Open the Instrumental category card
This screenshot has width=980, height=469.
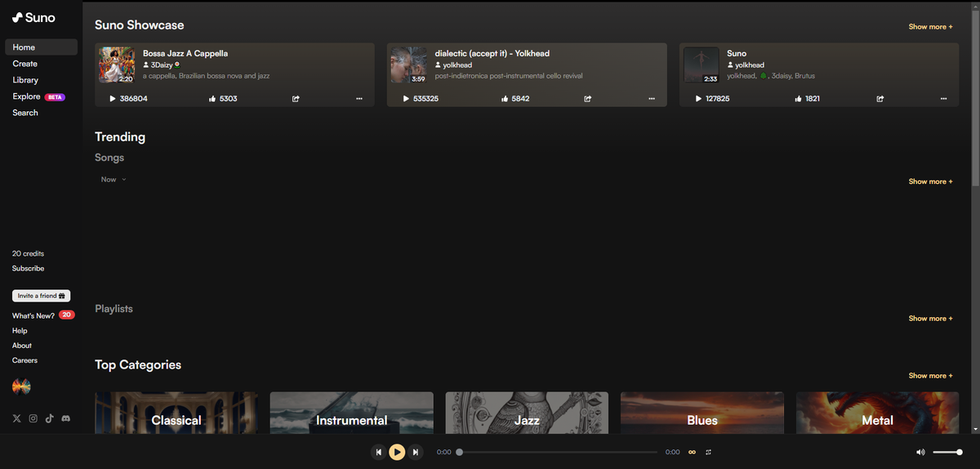(352, 413)
